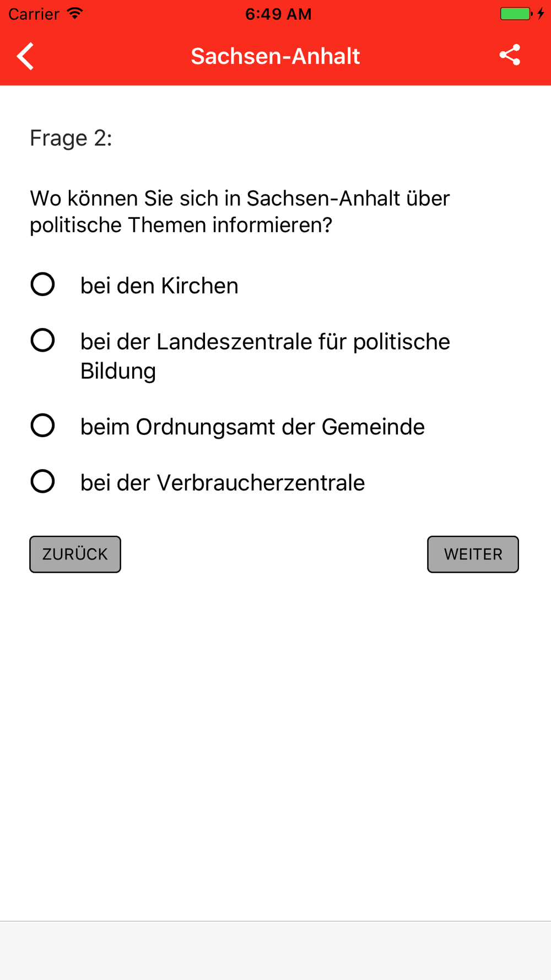Go back with the ZURÜCK button
This screenshot has width=551, height=980.
[75, 554]
